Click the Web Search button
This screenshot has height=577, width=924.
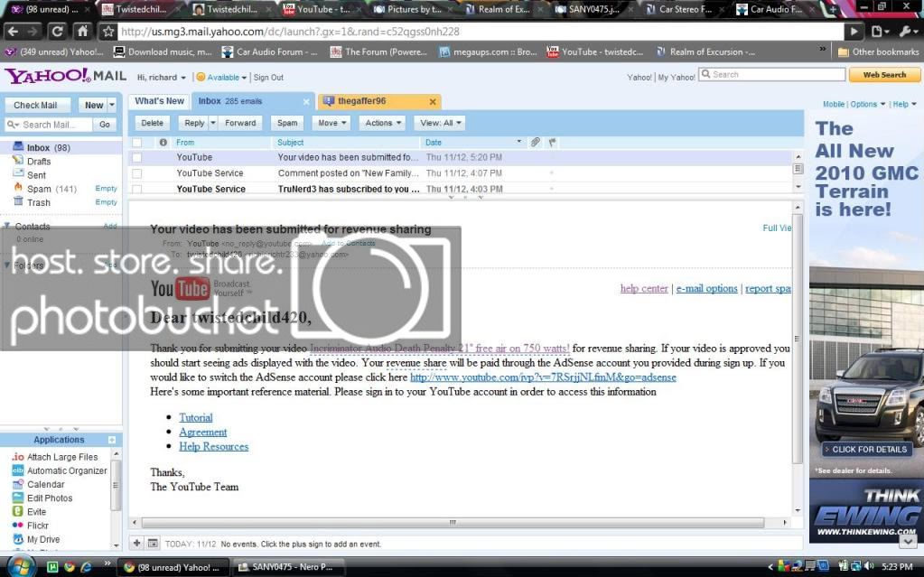[884, 75]
